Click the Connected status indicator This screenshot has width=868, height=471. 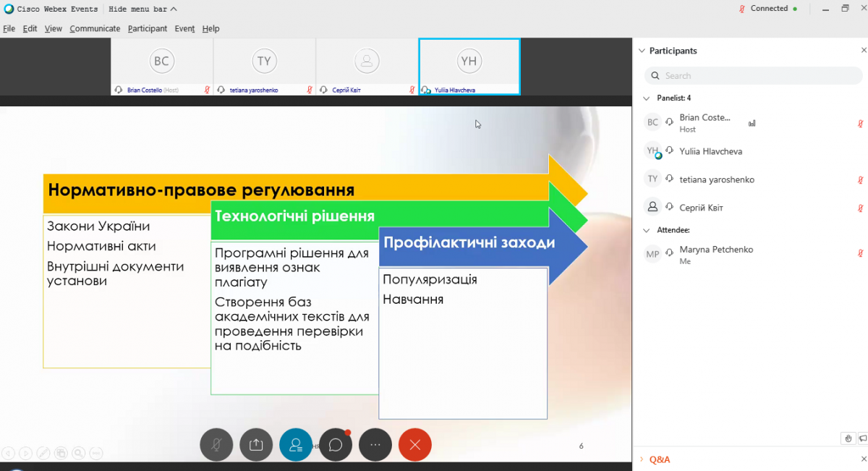(768, 9)
